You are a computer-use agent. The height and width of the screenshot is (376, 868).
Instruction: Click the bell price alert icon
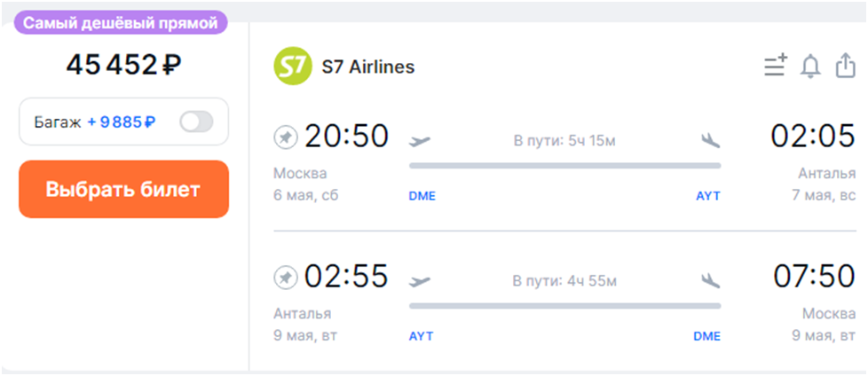click(x=809, y=67)
